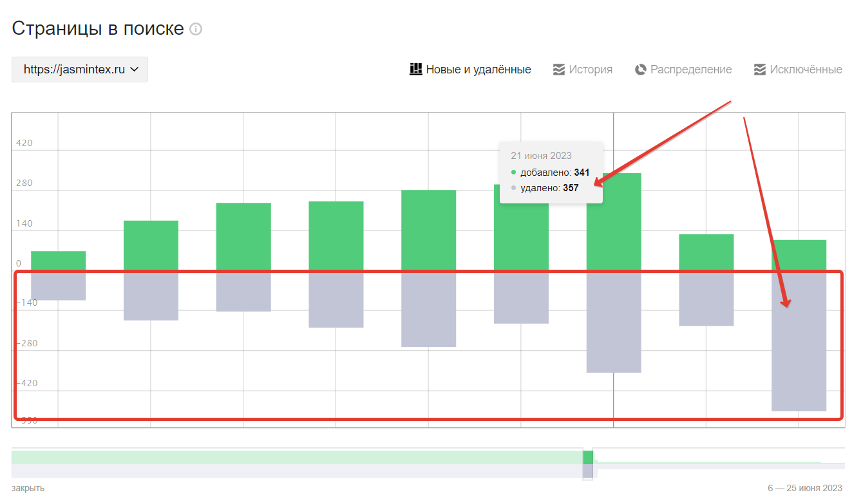
Task: Click the first small green bar on the left
Action: pyautogui.click(x=58, y=261)
